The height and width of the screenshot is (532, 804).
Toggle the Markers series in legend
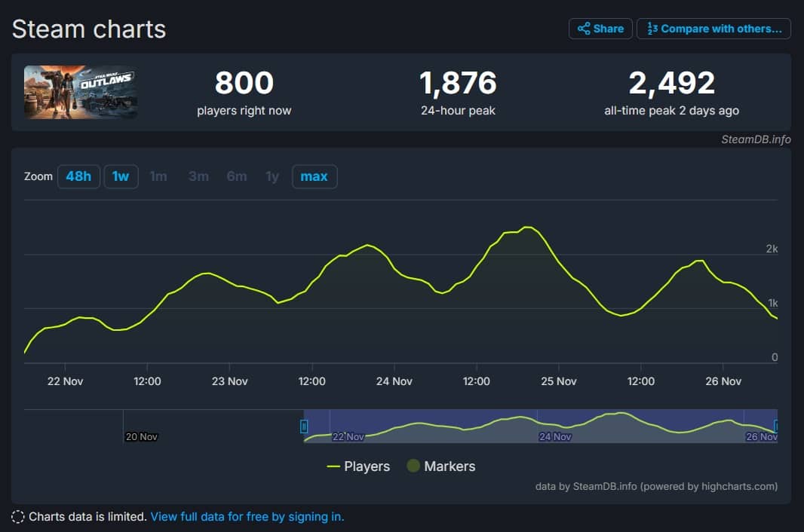pos(441,466)
